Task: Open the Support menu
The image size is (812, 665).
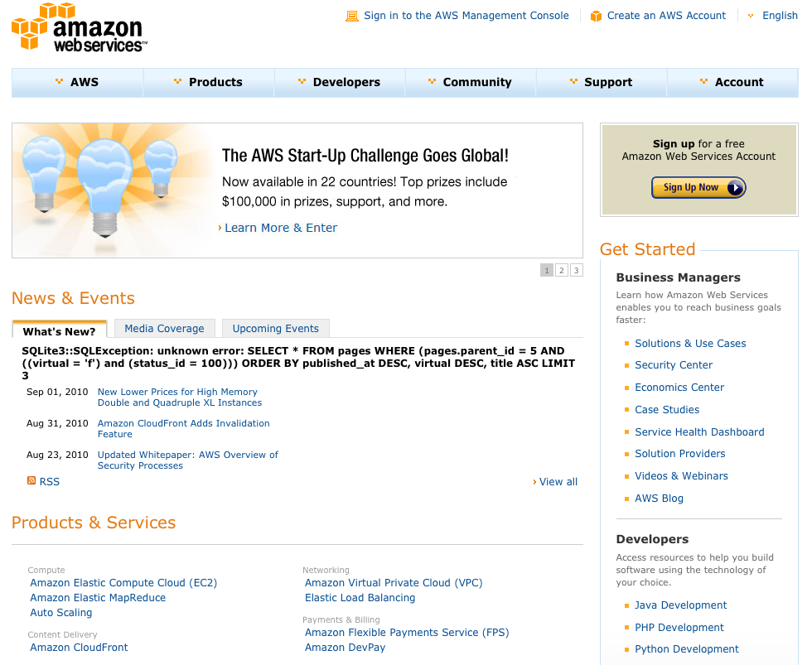Action: click(x=602, y=82)
